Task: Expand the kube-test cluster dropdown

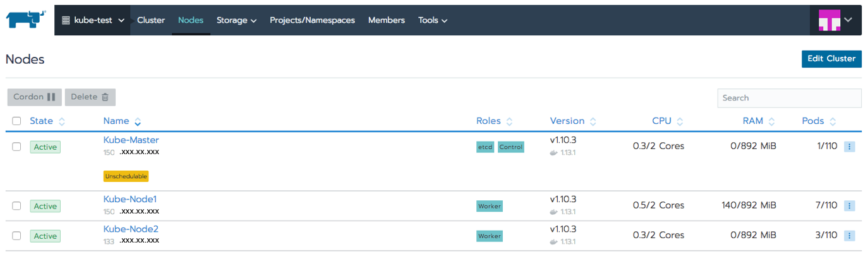Action: tap(93, 20)
